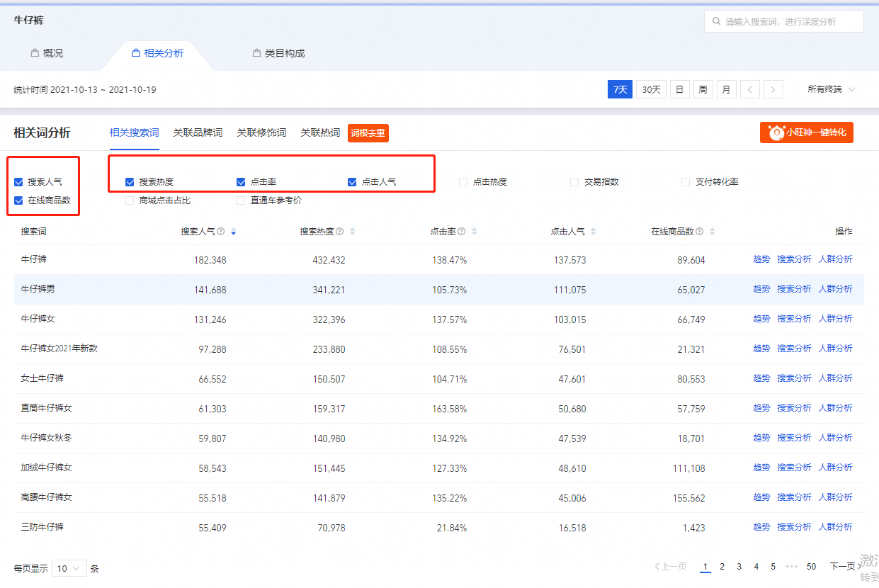This screenshot has height=588, width=879.
Task: Open 人群分析 for 牛仔裤女 row
Action: point(836,319)
